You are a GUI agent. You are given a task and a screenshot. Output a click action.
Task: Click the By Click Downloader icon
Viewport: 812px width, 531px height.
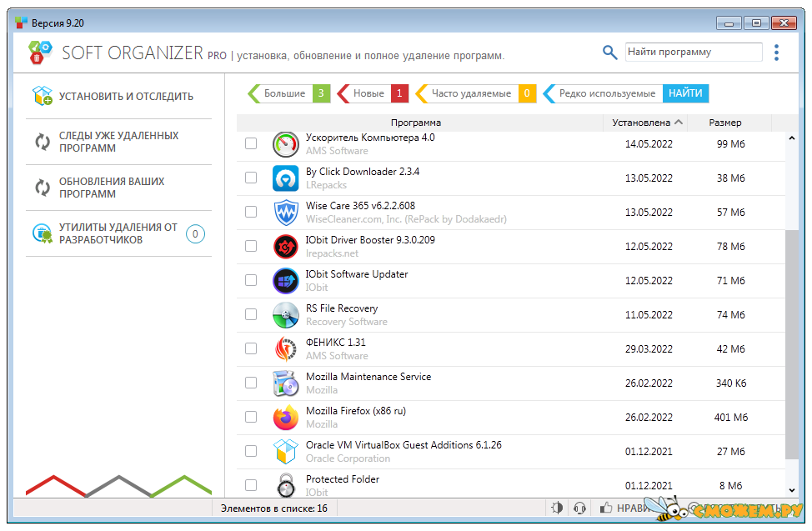click(285, 178)
